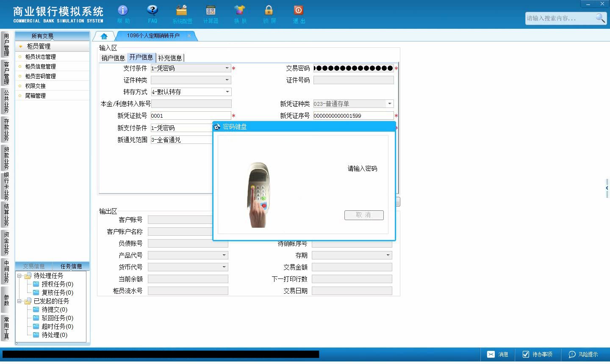Image resolution: width=610 pixels, height=364 pixels.
Task: Open the 货币代号 dropdown
Action: (224, 267)
